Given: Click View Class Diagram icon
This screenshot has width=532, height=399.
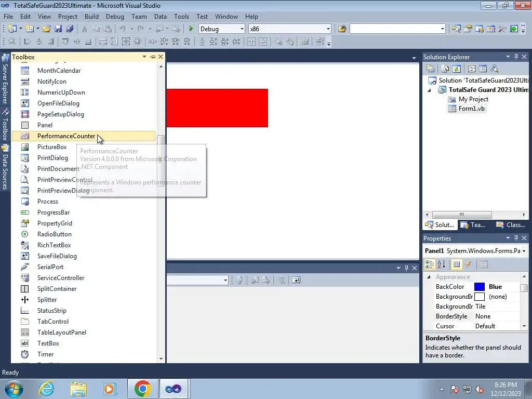Looking at the screenshot, I should coord(495,69).
